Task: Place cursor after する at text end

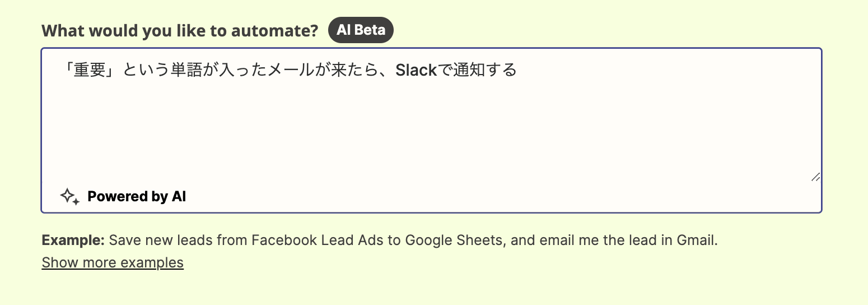Action: click(x=518, y=71)
